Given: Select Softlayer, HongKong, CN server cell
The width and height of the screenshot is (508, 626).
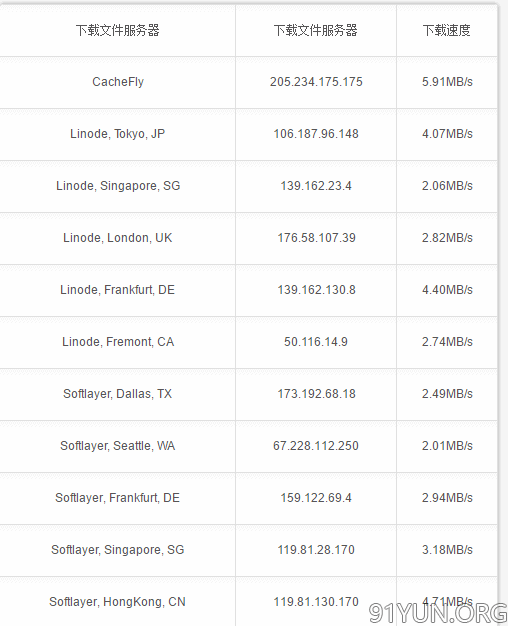Looking at the screenshot, I should (x=118, y=602).
